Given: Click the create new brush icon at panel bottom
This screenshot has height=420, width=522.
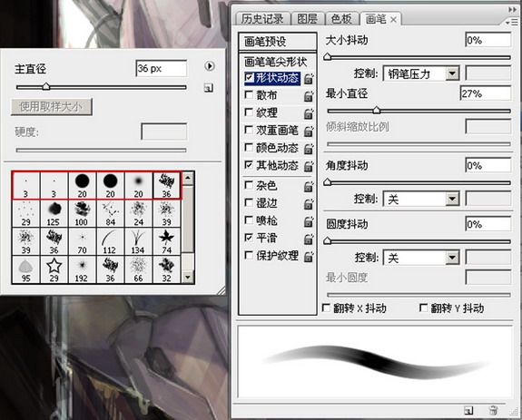Looking at the screenshot, I should [x=468, y=411].
